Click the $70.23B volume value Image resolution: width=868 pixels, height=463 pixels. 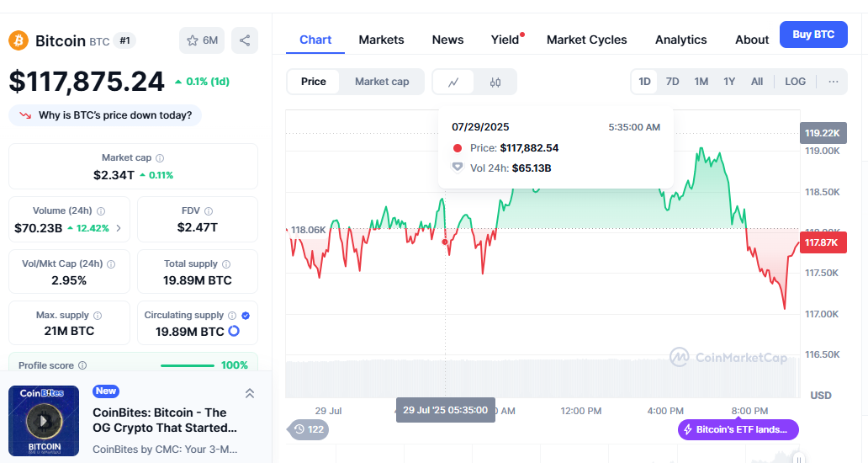coord(38,228)
